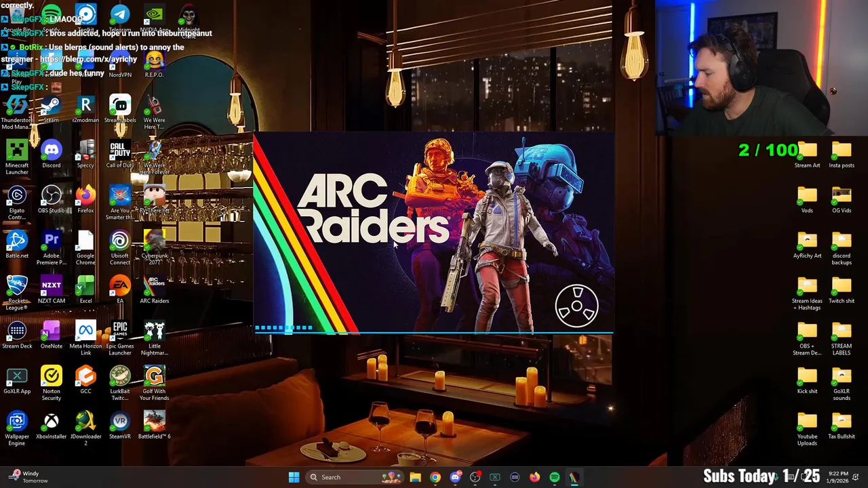Open the GoXLR sounds folder
Image resolution: width=868 pixels, height=488 pixels.
click(842, 383)
